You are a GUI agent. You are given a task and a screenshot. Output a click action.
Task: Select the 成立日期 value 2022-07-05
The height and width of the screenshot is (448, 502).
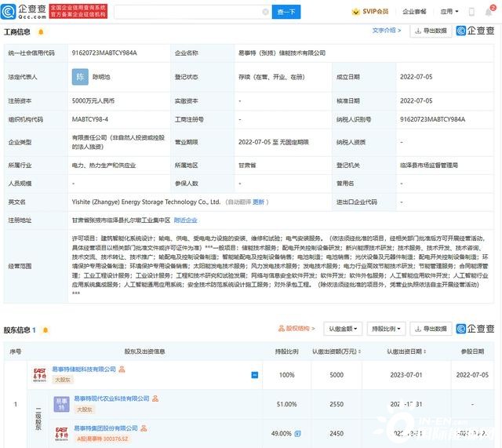coord(417,77)
